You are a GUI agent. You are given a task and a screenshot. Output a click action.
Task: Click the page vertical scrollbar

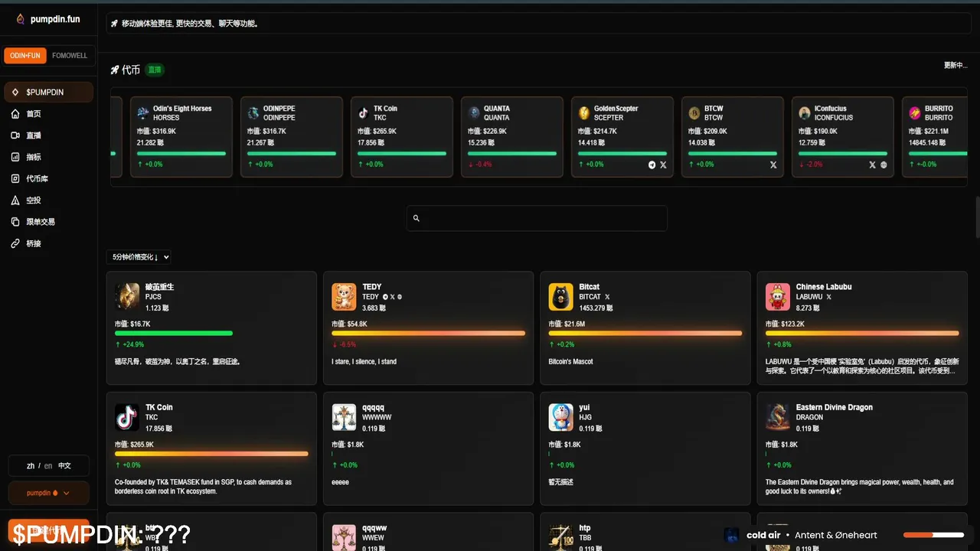tap(977, 218)
